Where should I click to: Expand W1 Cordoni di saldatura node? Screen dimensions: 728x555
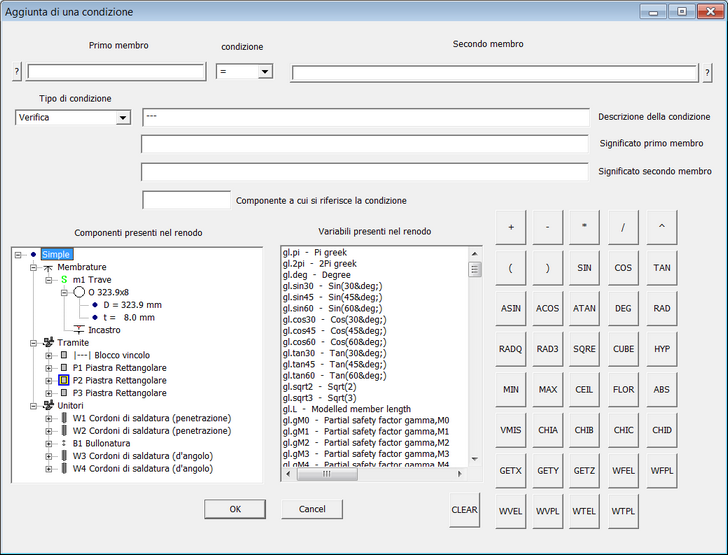pos(48,418)
